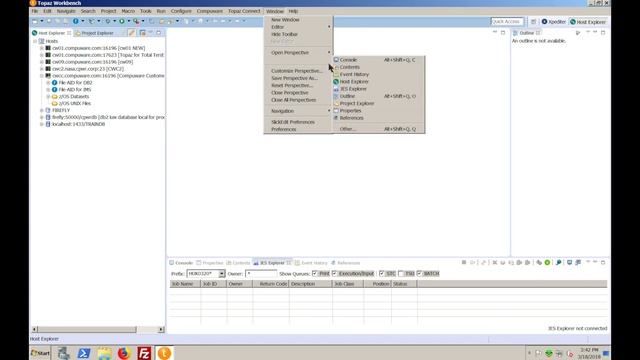
Task: Expand the File-AID for IMS node
Action: click(x=48, y=90)
